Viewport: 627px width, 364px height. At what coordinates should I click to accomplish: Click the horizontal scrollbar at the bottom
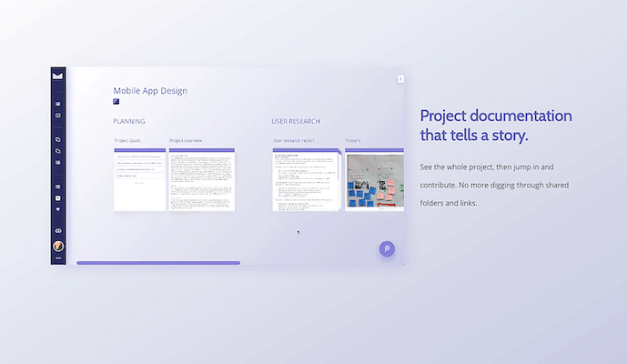(x=158, y=263)
